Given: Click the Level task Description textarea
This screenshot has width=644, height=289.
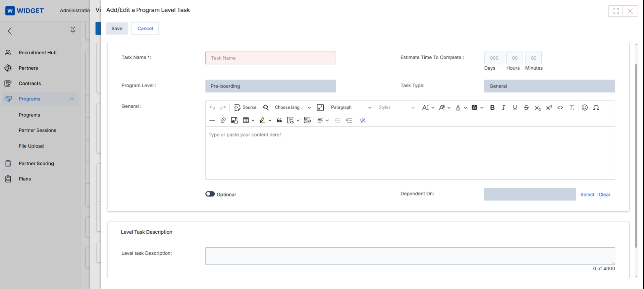Looking at the screenshot, I should (x=410, y=256).
